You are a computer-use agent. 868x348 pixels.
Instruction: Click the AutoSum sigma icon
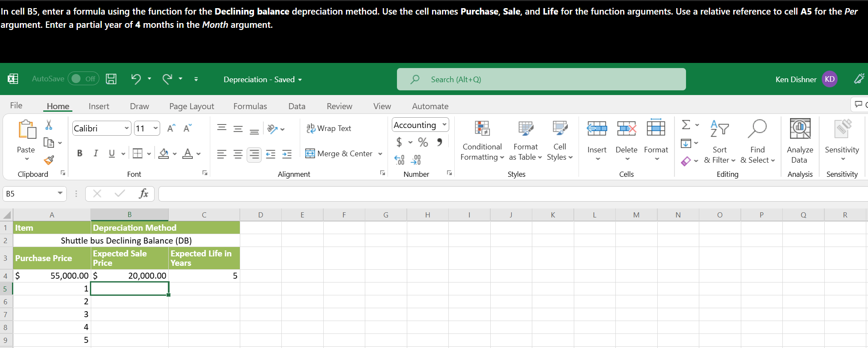686,125
